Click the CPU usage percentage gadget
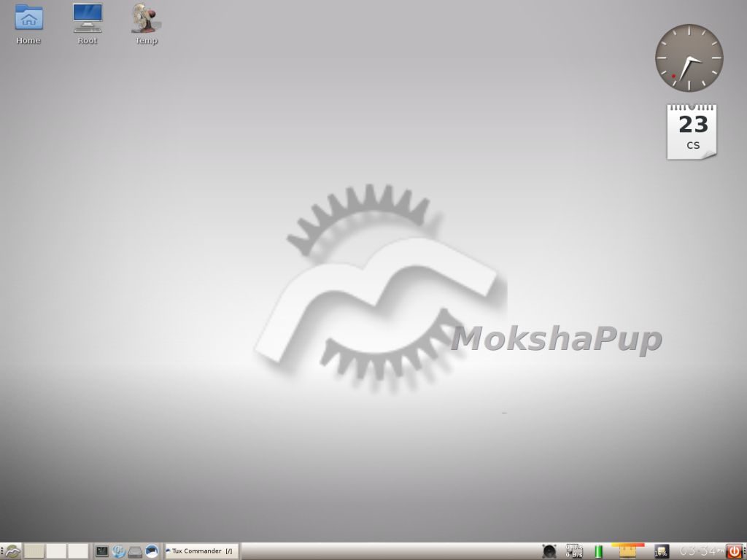This screenshot has width=747, height=560. click(661, 551)
